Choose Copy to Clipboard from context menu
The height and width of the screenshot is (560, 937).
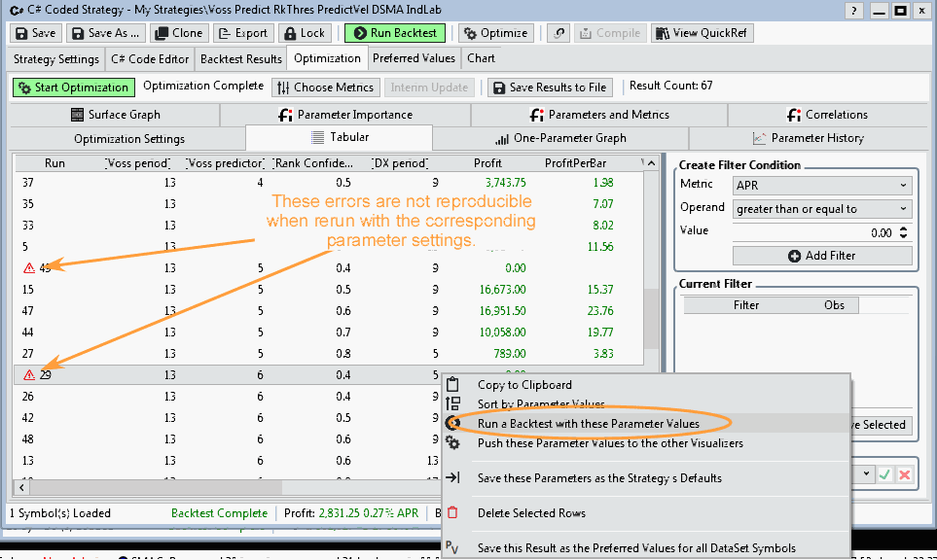click(x=524, y=385)
